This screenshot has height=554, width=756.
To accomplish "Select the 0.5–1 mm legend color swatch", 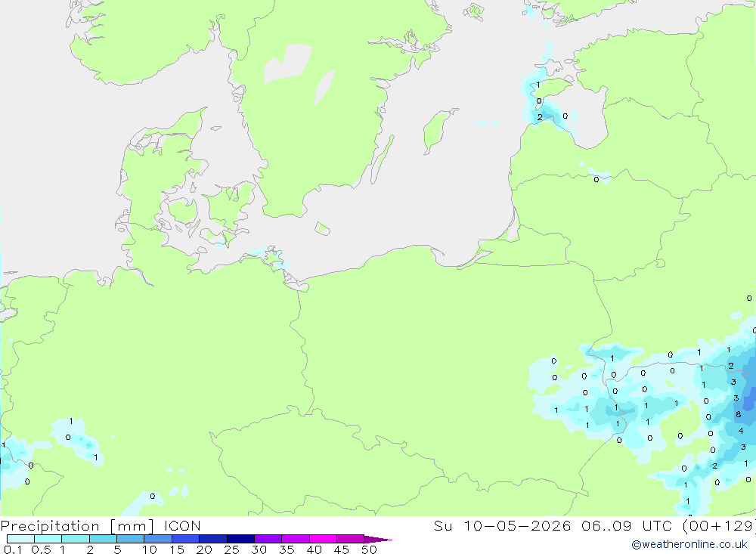I will click(x=48, y=539).
